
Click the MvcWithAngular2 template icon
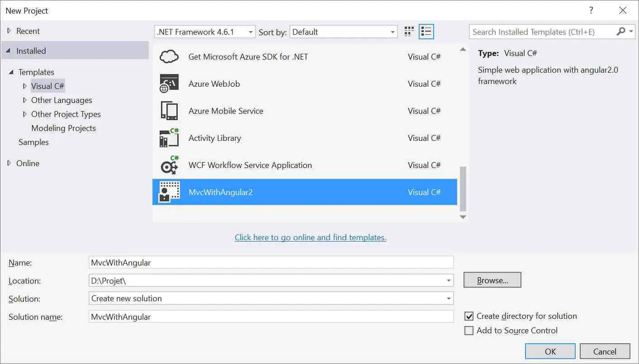pyautogui.click(x=170, y=192)
